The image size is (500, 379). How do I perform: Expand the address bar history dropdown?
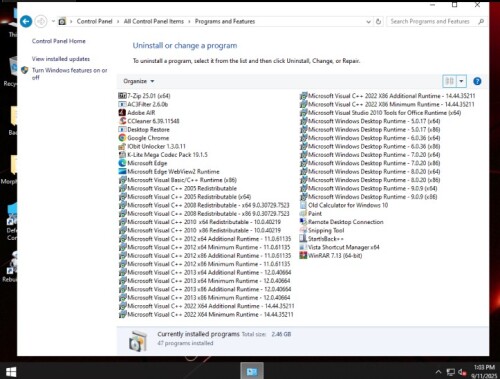[x=368, y=22]
